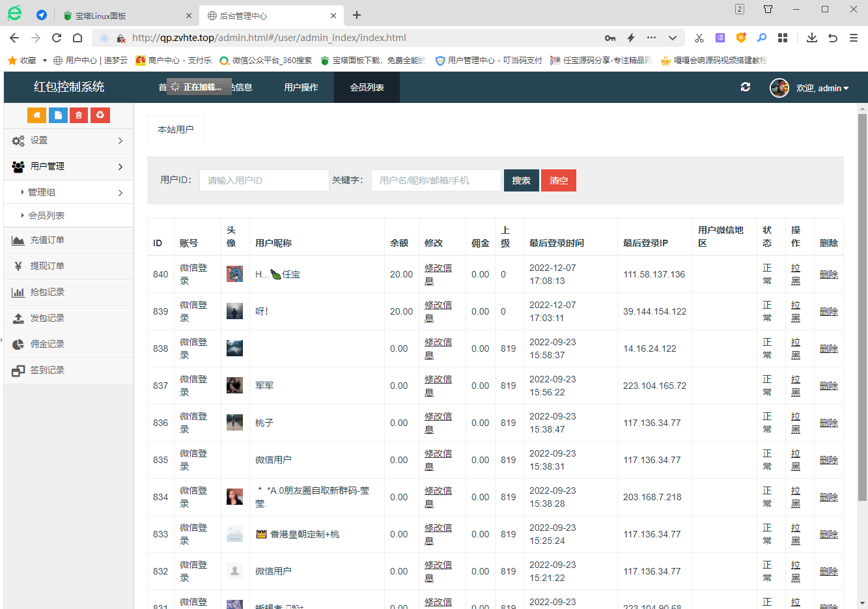Click 拉黑 link for user 839
Viewport: 868px width, 609px height.
click(795, 312)
